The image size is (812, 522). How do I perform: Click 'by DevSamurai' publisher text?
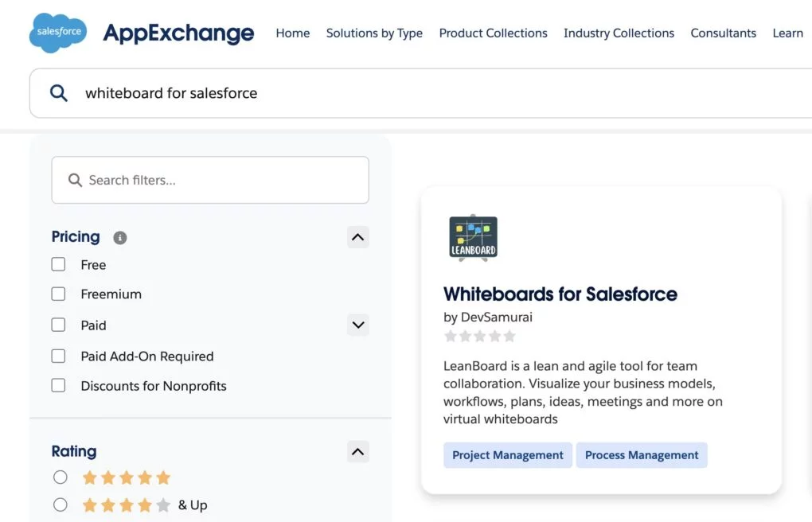[488, 317]
